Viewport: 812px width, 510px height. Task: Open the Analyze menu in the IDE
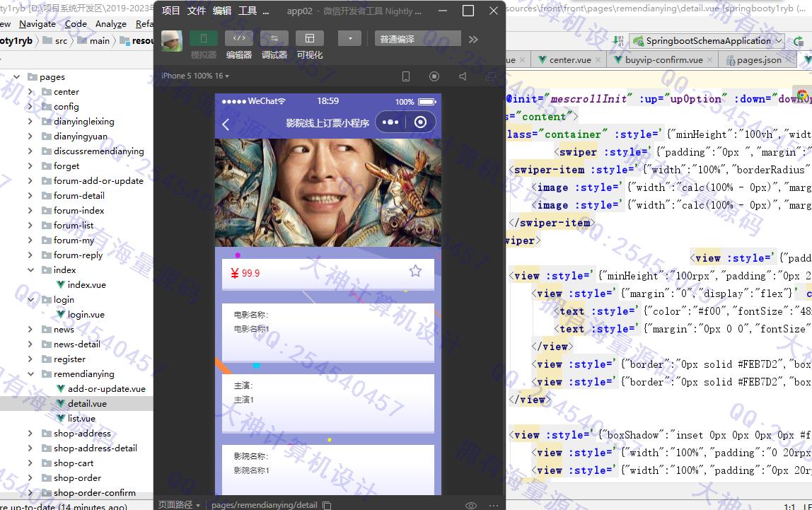coord(111,24)
